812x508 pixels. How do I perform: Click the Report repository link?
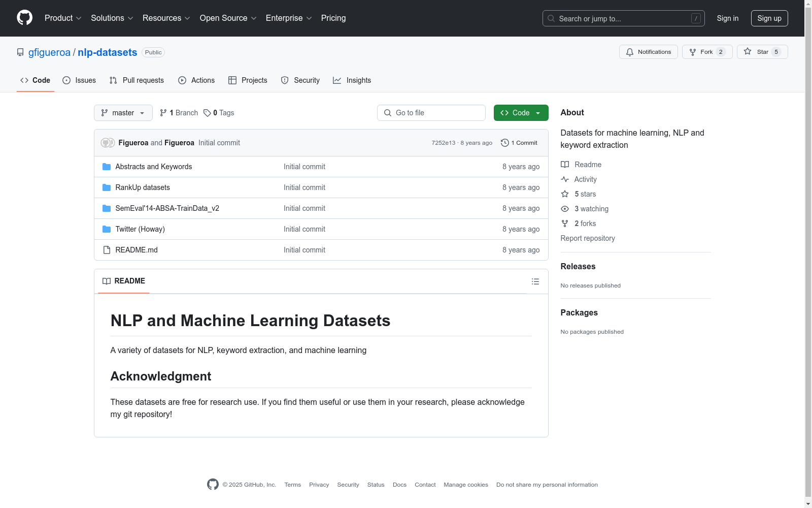point(588,238)
